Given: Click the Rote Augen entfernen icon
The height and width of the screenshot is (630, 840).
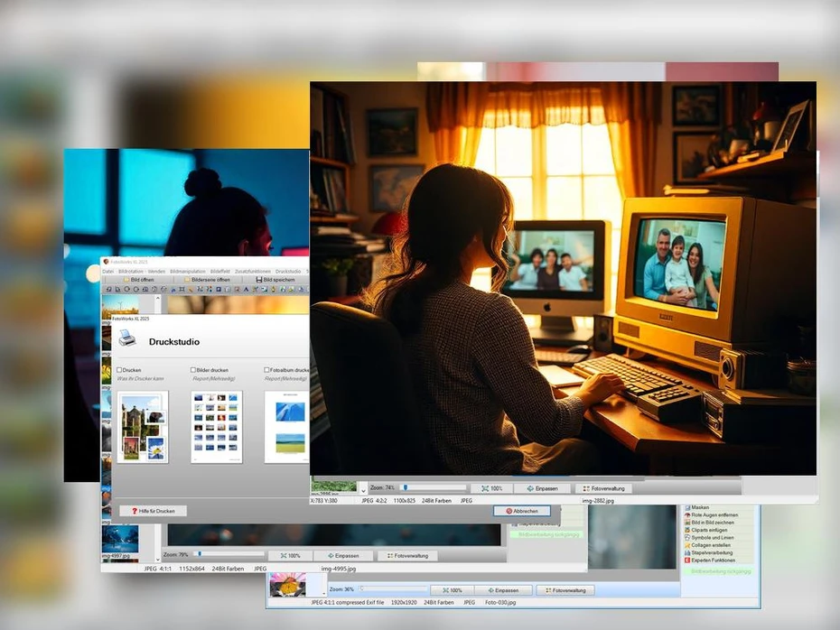Looking at the screenshot, I should click(687, 515).
